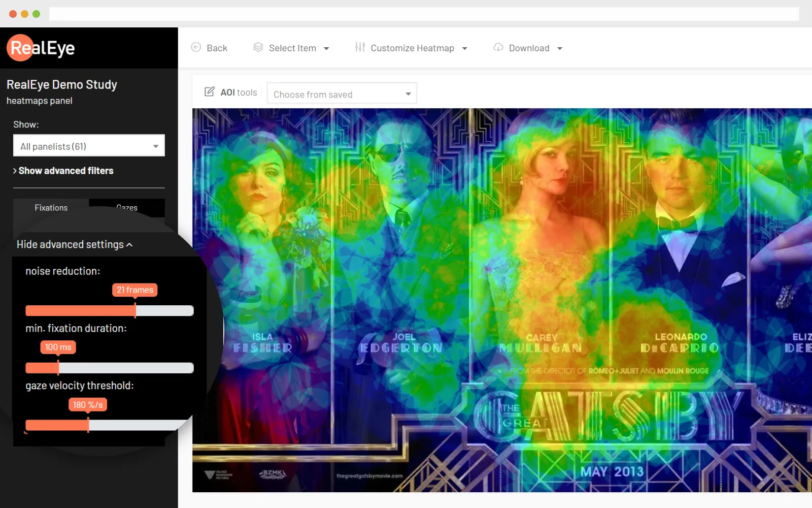Select the Fixations tab
Image resolution: width=812 pixels, height=508 pixels.
click(51, 207)
